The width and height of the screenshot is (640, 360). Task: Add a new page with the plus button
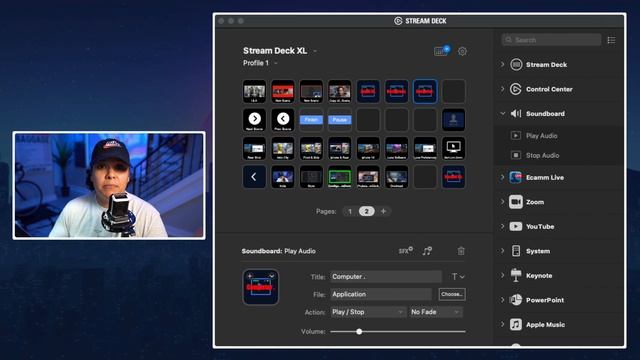pos(383,211)
